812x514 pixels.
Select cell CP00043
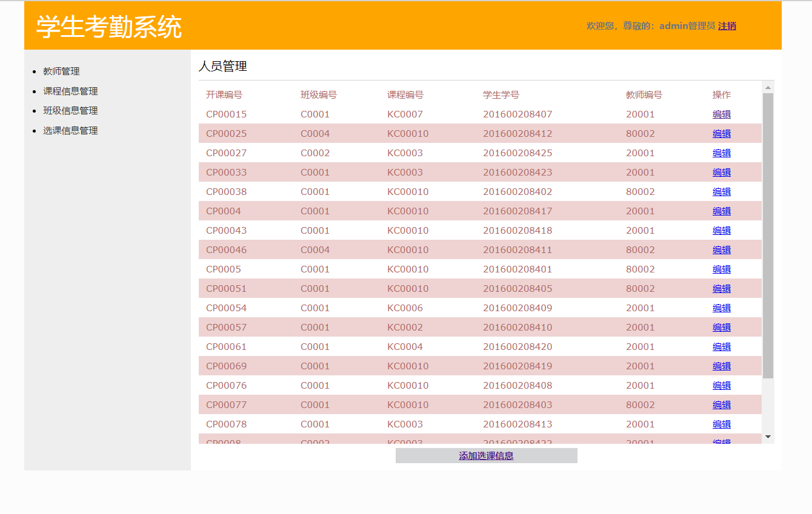click(x=227, y=231)
